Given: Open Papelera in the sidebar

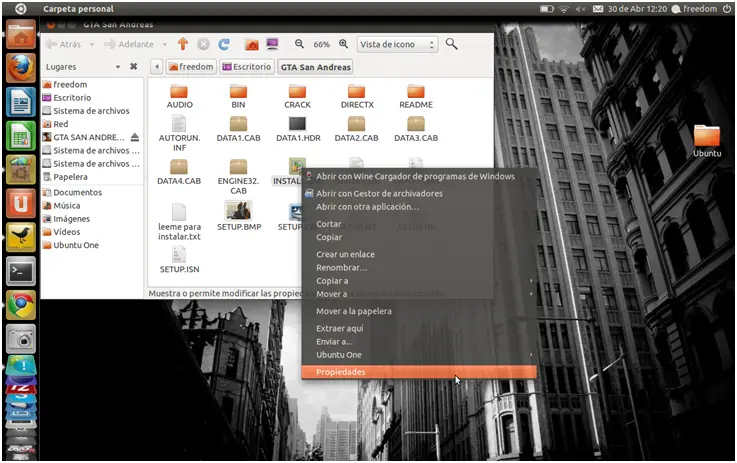Looking at the screenshot, I should tap(70, 177).
